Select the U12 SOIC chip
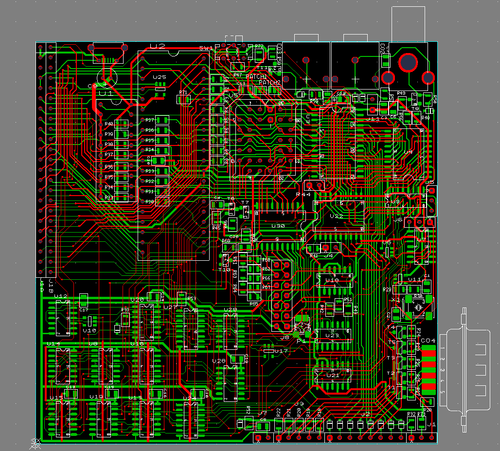 [x=62, y=318]
